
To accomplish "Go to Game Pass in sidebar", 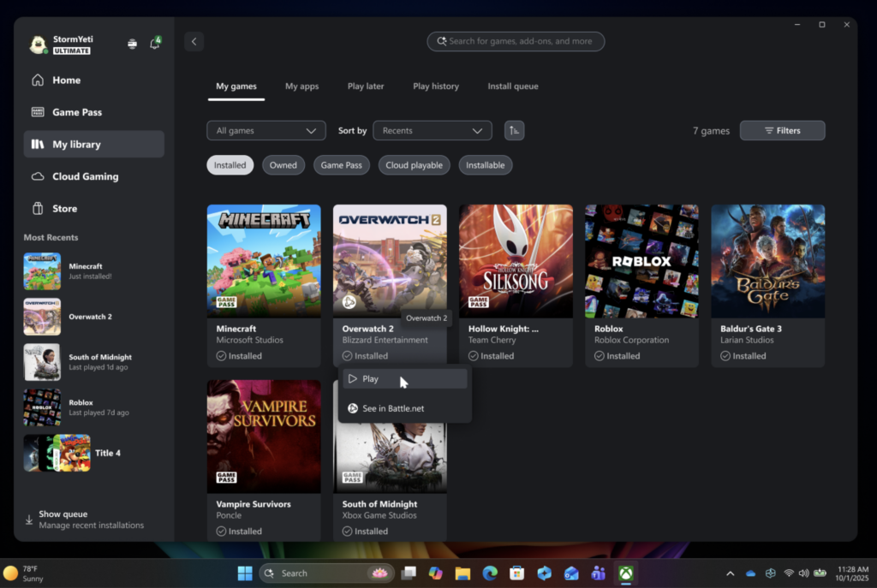I will tap(77, 112).
